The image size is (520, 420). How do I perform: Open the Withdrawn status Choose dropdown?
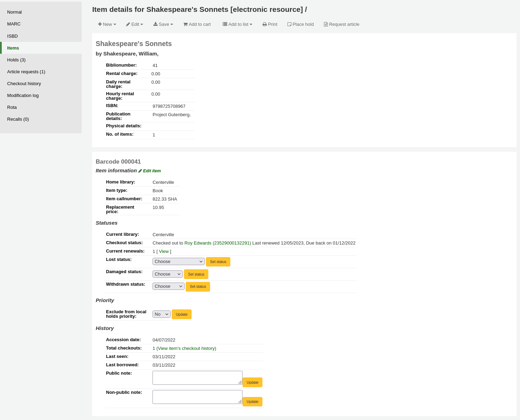tap(168, 286)
